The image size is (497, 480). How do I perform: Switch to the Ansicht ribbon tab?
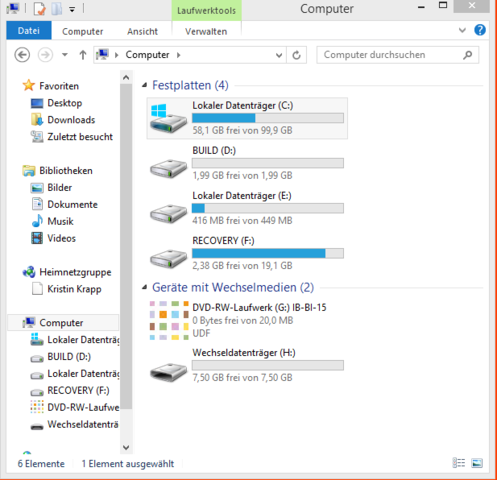[142, 31]
